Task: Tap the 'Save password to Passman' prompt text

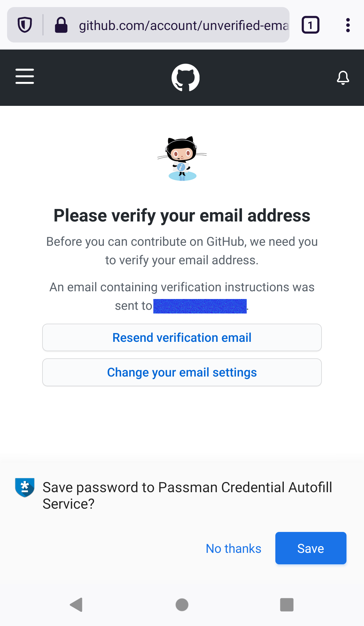Action: click(x=187, y=496)
